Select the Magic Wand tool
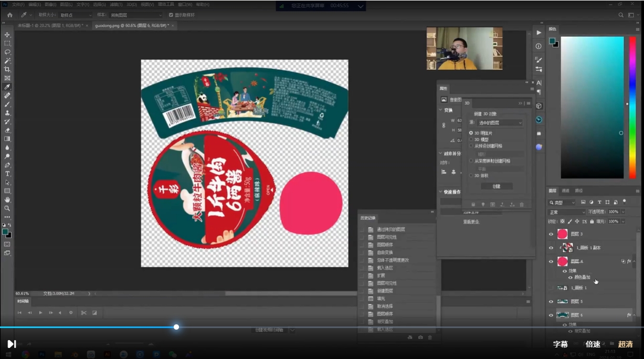Screen dimensions: 644x359 coord(7,61)
